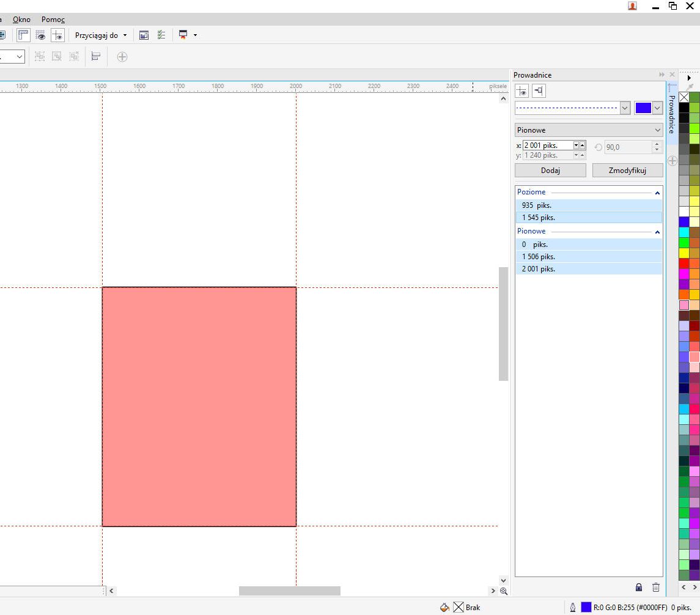Image resolution: width=700 pixels, height=615 pixels.
Task: Click the zoom navigator magnifier icon
Action: click(504, 591)
